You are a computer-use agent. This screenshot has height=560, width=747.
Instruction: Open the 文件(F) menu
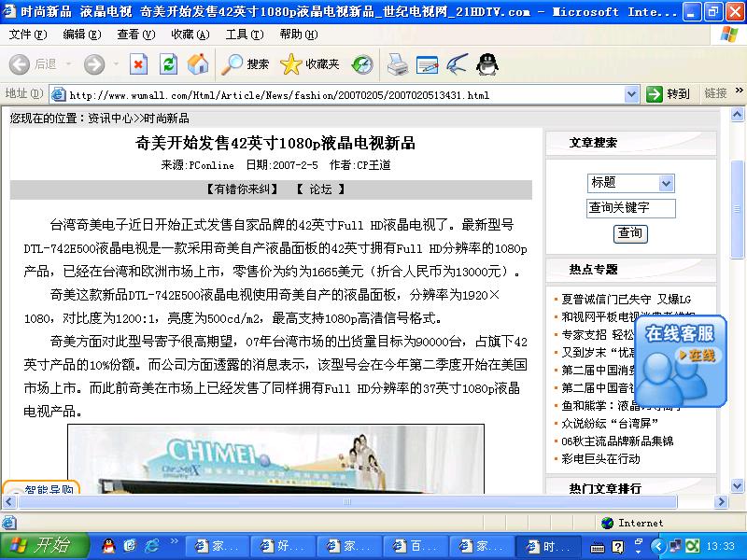[27, 35]
